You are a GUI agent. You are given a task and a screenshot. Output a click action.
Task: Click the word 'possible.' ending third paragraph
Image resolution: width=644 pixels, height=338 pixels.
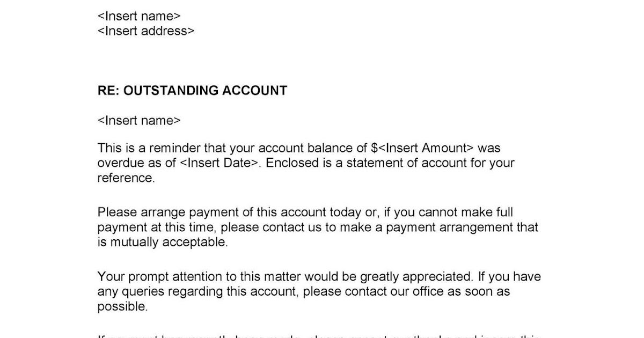[x=122, y=307]
